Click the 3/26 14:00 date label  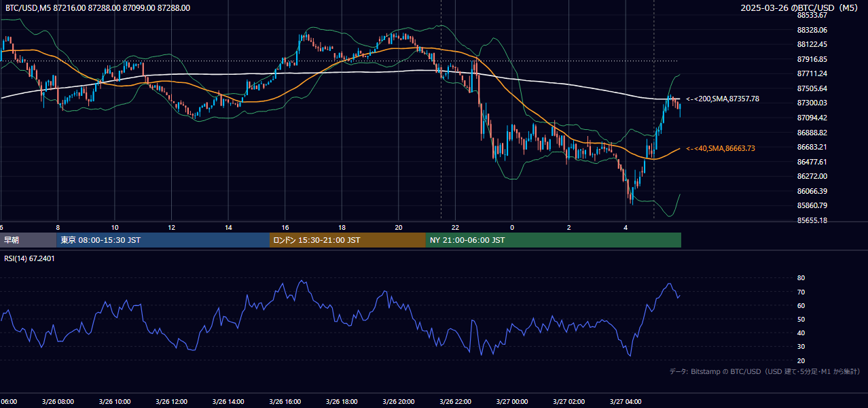(228, 402)
